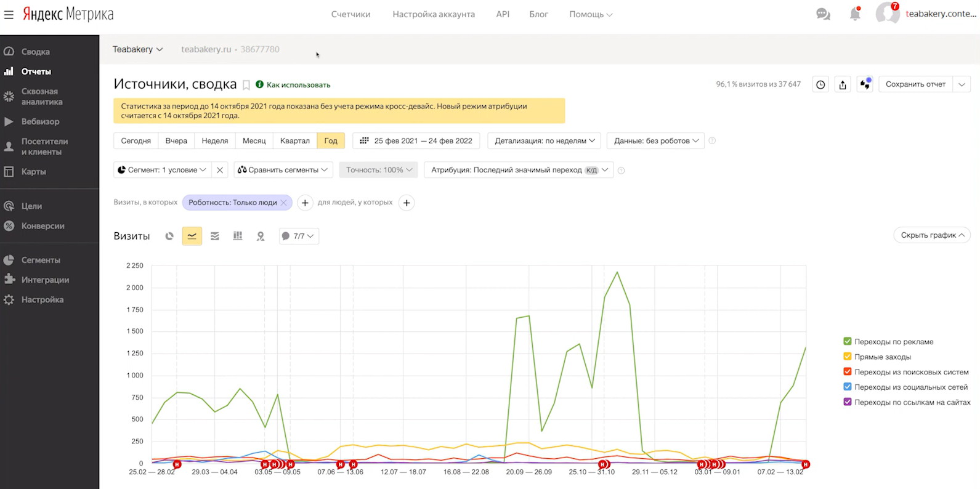Uncheck Переходы по рекламе in legend
This screenshot has height=489, width=980.
point(848,342)
